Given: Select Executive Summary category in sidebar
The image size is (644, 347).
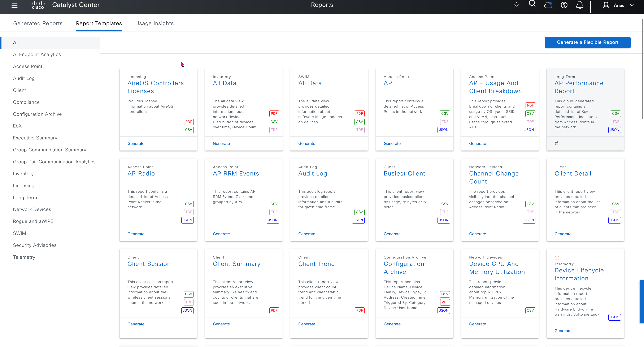Looking at the screenshot, I should [35, 138].
